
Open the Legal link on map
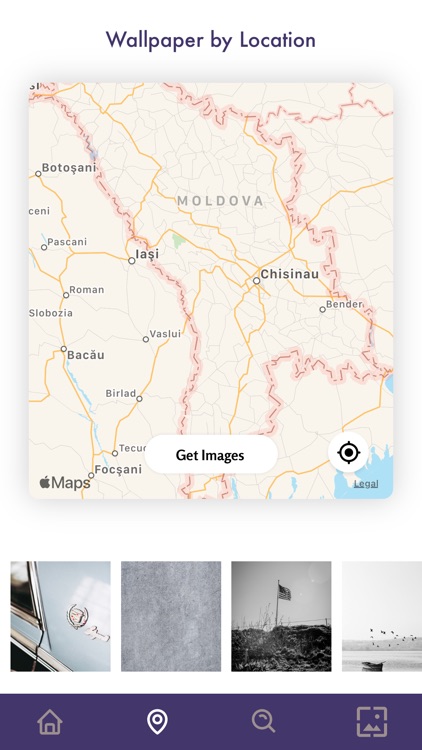coord(366,484)
